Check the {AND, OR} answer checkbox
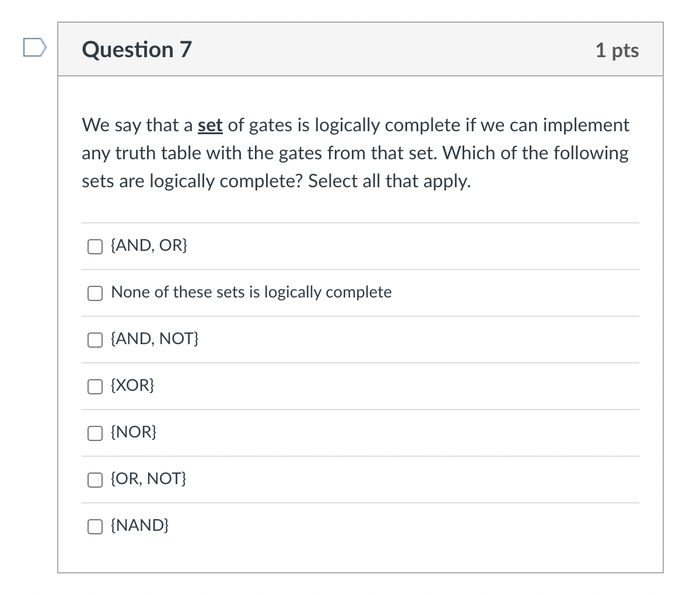 94,246
